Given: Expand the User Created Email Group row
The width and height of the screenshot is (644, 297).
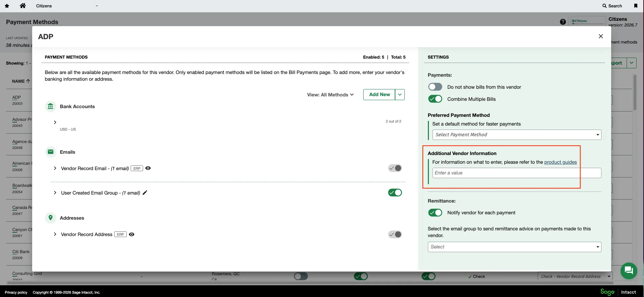Looking at the screenshot, I should (x=55, y=193).
